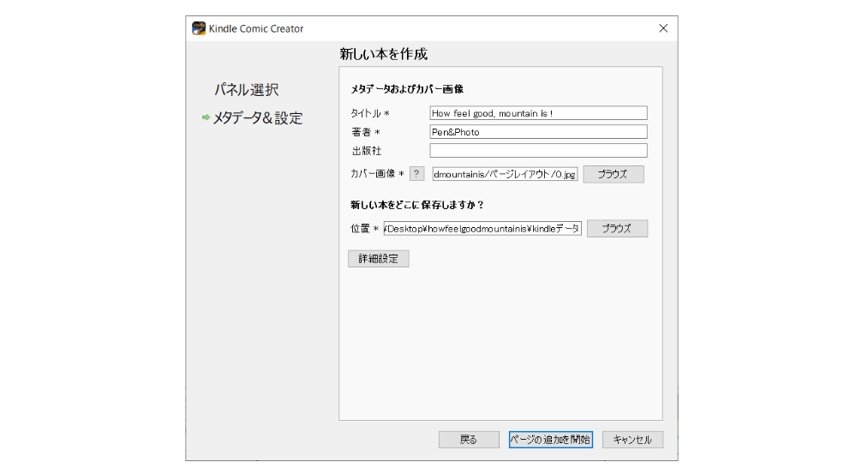The width and height of the screenshot is (868, 468).
Task: Browse for the book save location
Action: coord(617,228)
